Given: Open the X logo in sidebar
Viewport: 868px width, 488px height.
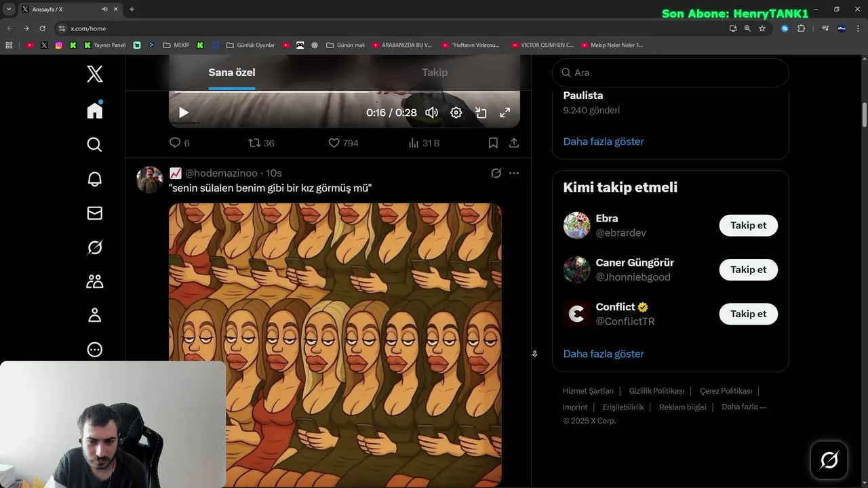Looking at the screenshot, I should pyautogui.click(x=95, y=74).
